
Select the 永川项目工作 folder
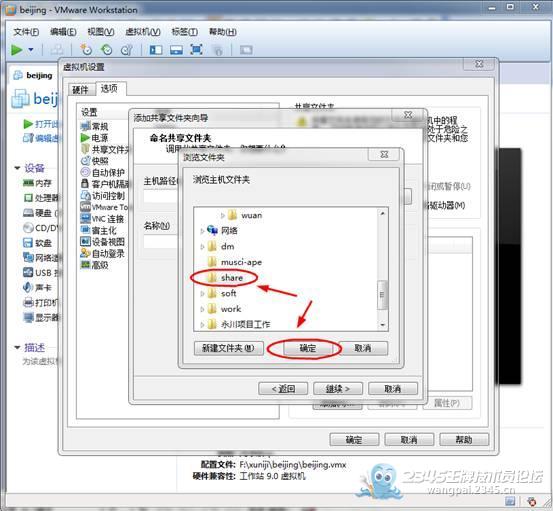click(239, 324)
